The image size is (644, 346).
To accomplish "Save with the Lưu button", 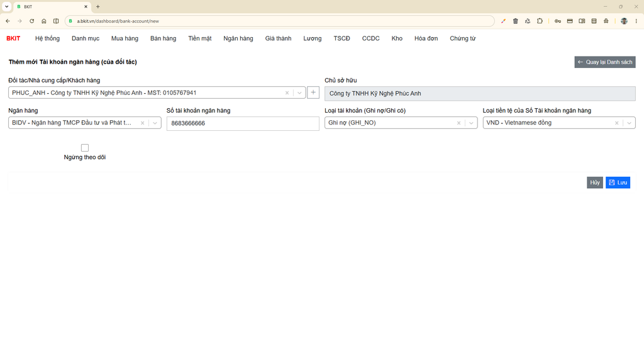I will pyautogui.click(x=618, y=182).
